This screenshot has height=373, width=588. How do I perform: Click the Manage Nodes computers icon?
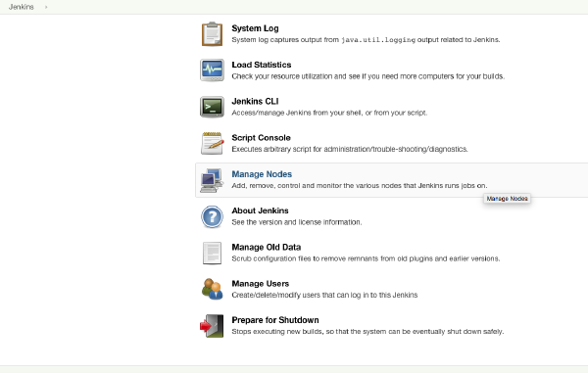pyautogui.click(x=212, y=180)
